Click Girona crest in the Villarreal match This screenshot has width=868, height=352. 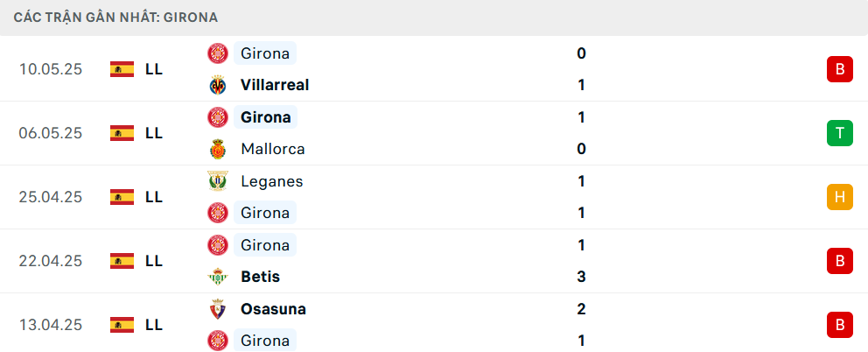tap(218, 53)
